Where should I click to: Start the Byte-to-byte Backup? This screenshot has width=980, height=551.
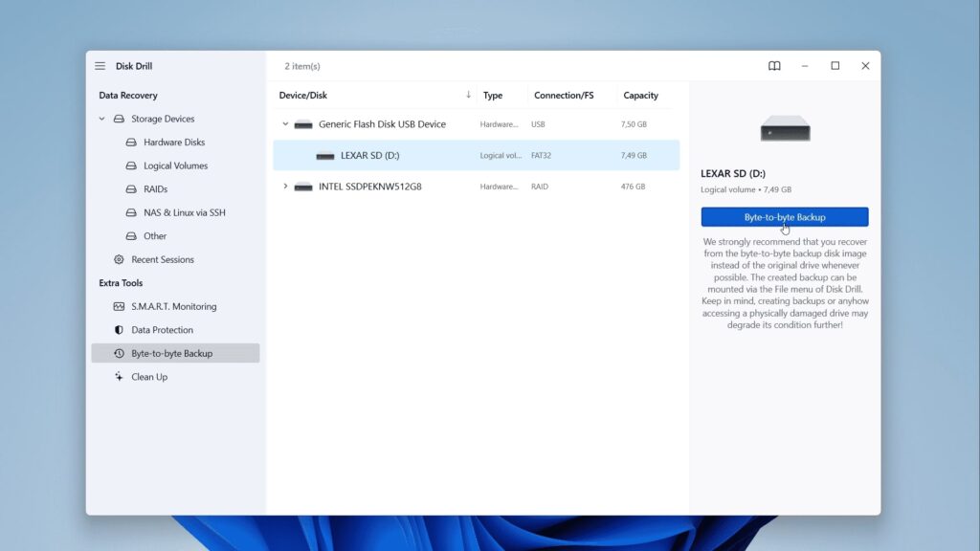(785, 216)
